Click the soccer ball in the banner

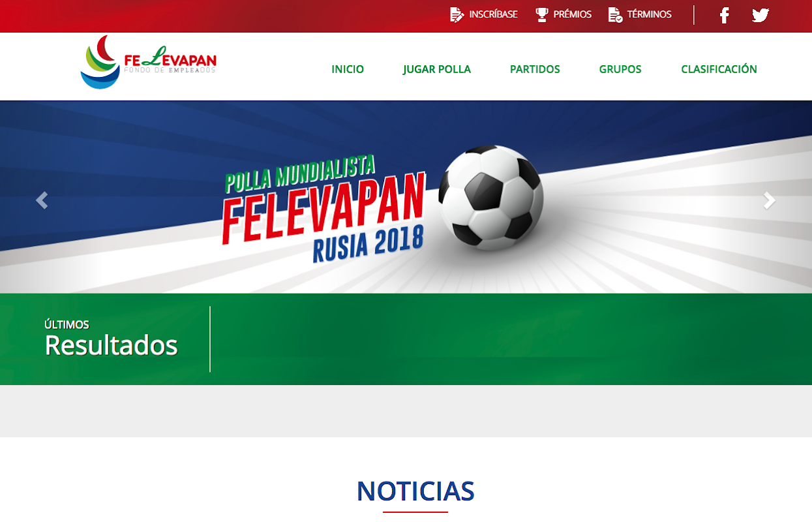pos(490,196)
